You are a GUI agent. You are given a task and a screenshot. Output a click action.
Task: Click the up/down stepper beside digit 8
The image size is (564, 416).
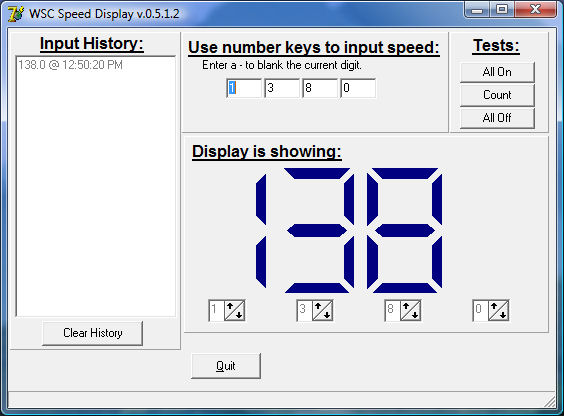pos(410,310)
